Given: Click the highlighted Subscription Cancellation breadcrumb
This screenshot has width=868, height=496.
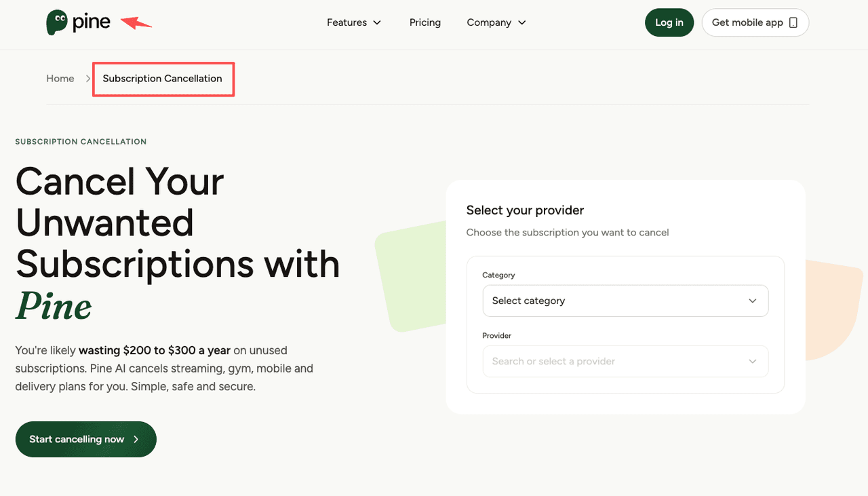Looking at the screenshot, I should pos(162,79).
